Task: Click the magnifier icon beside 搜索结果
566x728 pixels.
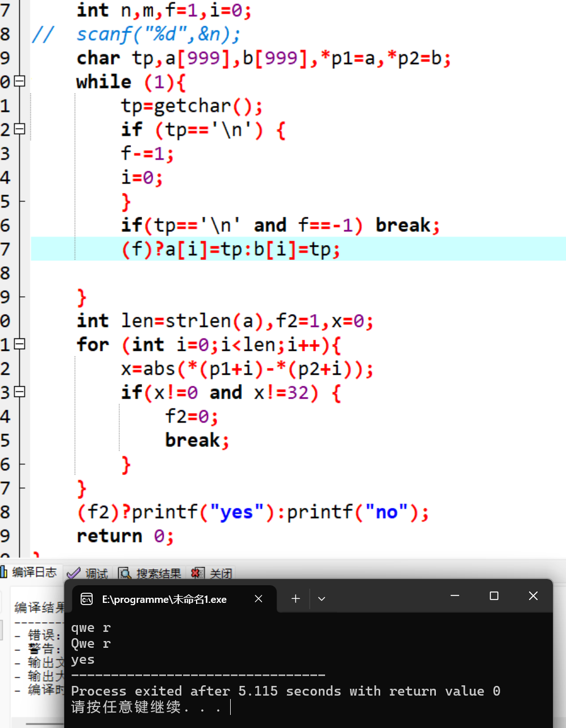Action: [x=124, y=573]
